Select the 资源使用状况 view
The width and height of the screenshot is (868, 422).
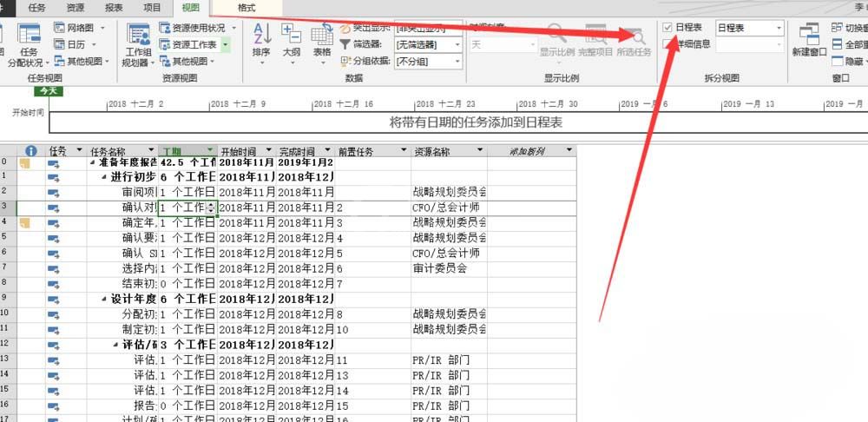pyautogui.click(x=197, y=28)
